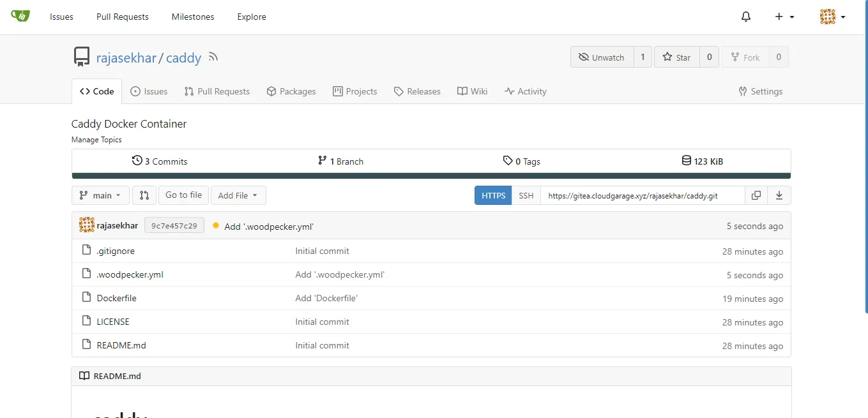This screenshot has height=418, width=868.
Task: Open the repository Issues tab
Action: (x=149, y=91)
